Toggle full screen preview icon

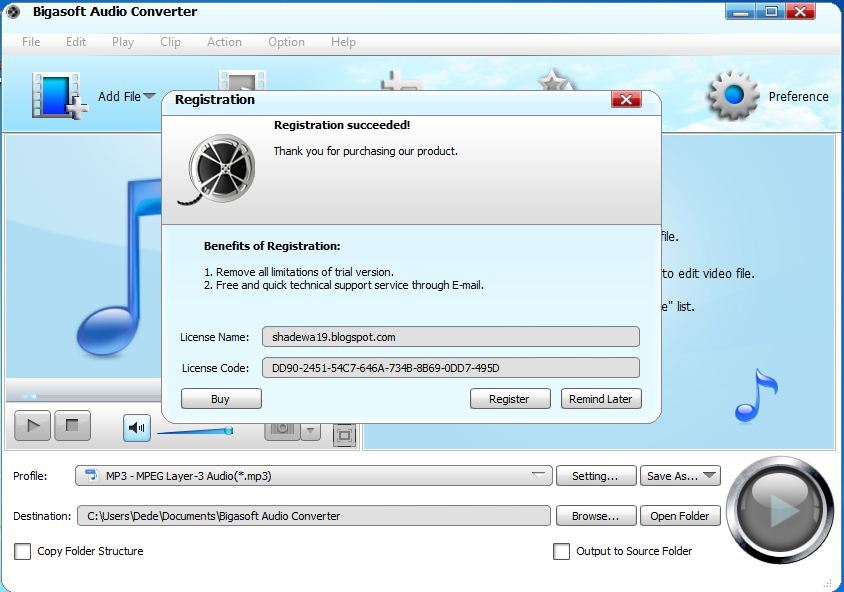coord(344,435)
